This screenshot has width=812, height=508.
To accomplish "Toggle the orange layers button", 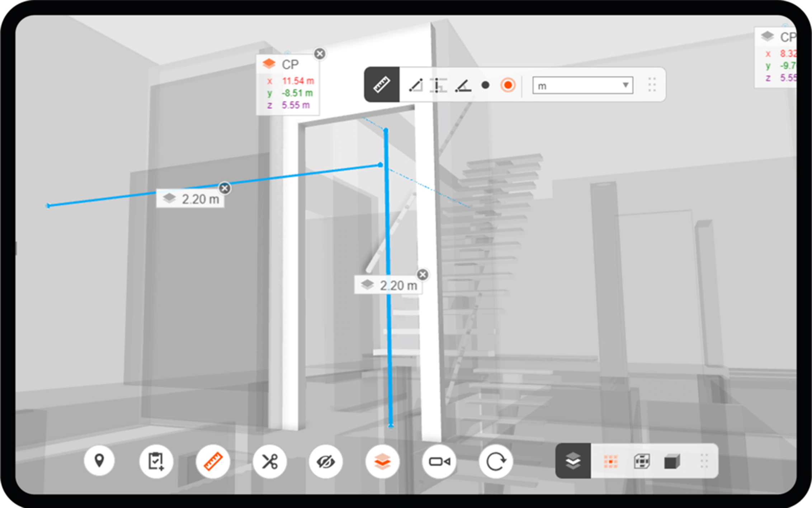I will [x=382, y=461].
